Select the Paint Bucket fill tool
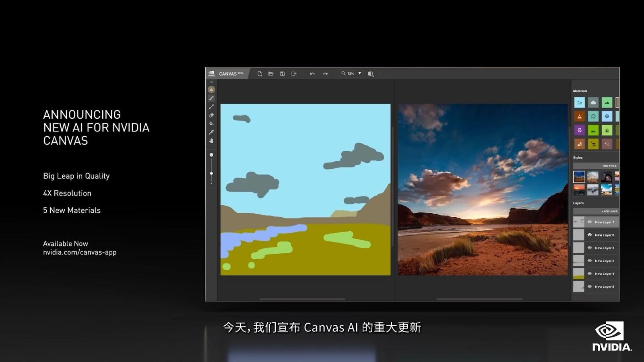Viewport: 644px width, 362px height. [211, 124]
